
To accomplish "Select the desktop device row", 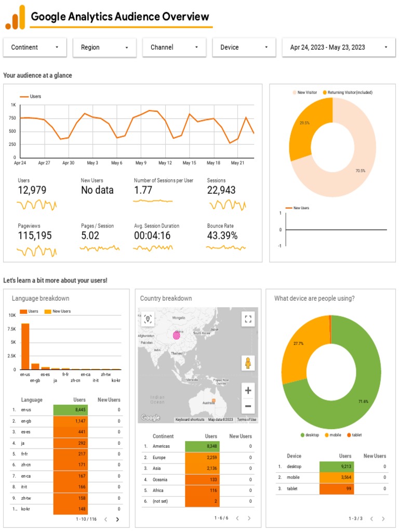I will (x=332, y=467).
